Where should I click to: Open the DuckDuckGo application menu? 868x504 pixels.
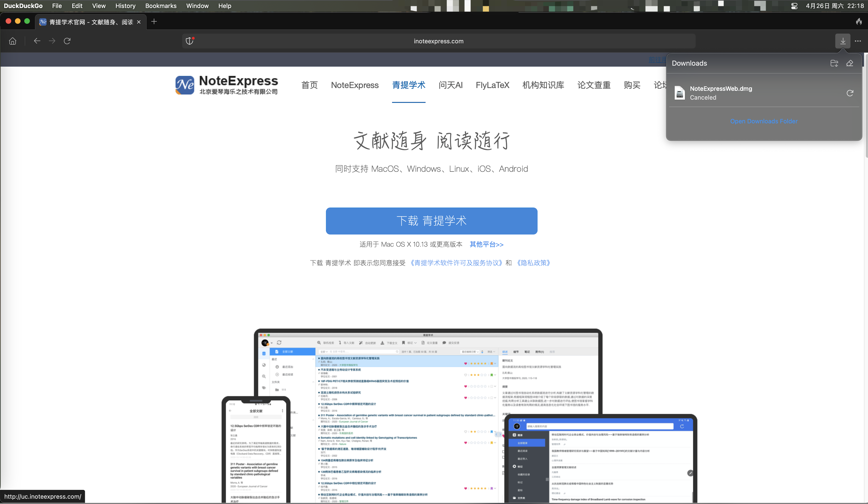tap(23, 6)
